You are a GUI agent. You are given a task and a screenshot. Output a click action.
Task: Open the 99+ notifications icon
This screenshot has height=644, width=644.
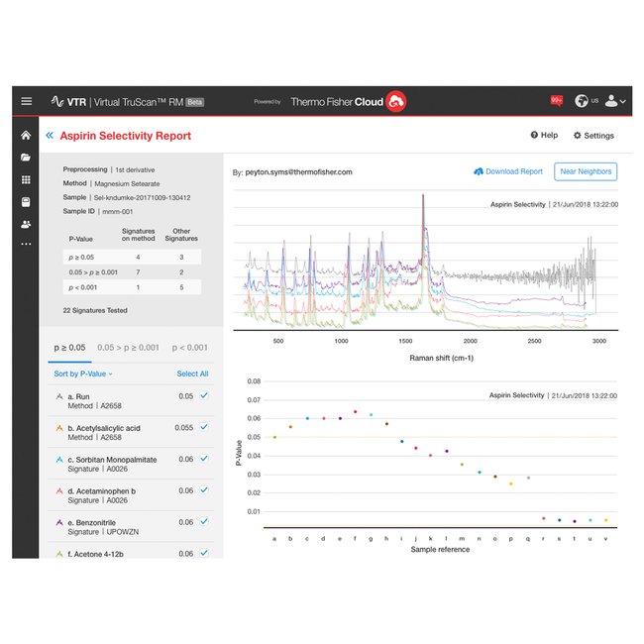tap(556, 100)
